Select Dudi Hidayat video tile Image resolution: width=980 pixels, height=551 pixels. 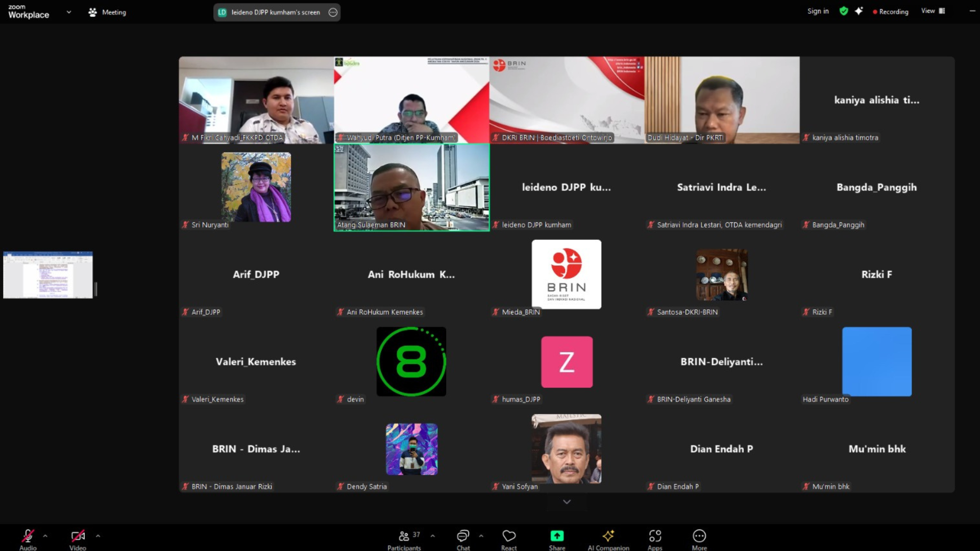point(722,100)
